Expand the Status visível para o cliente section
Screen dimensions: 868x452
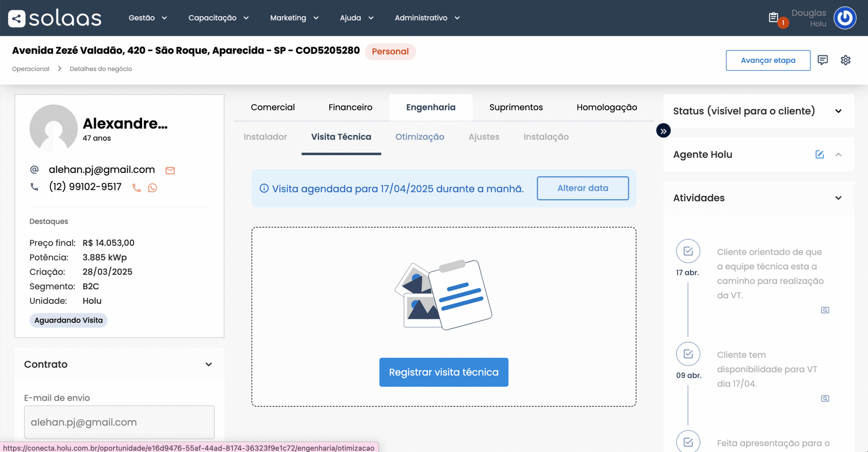click(838, 111)
